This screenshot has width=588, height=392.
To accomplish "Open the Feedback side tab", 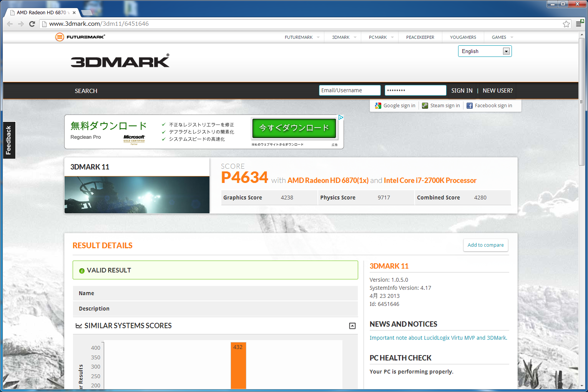I will pyautogui.click(x=9, y=140).
